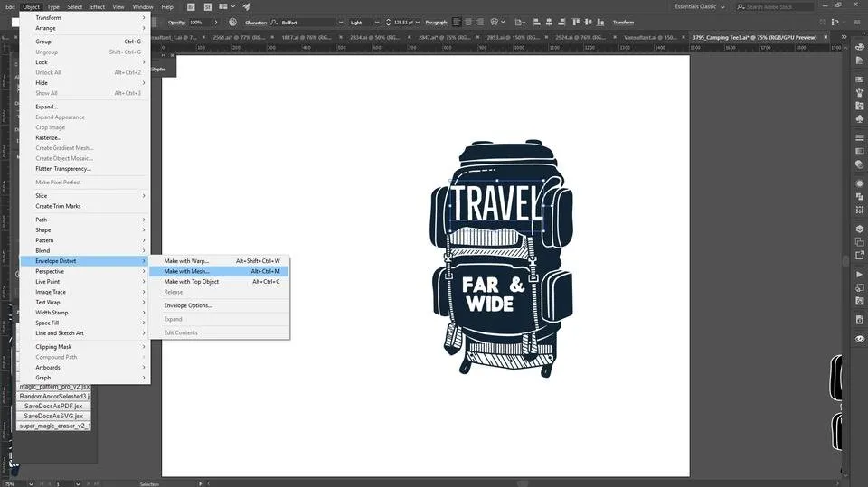This screenshot has height=487, width=868.
Task: Open the Color Guide panel icon
Action: pyautogui.click(x=860, y=61)
